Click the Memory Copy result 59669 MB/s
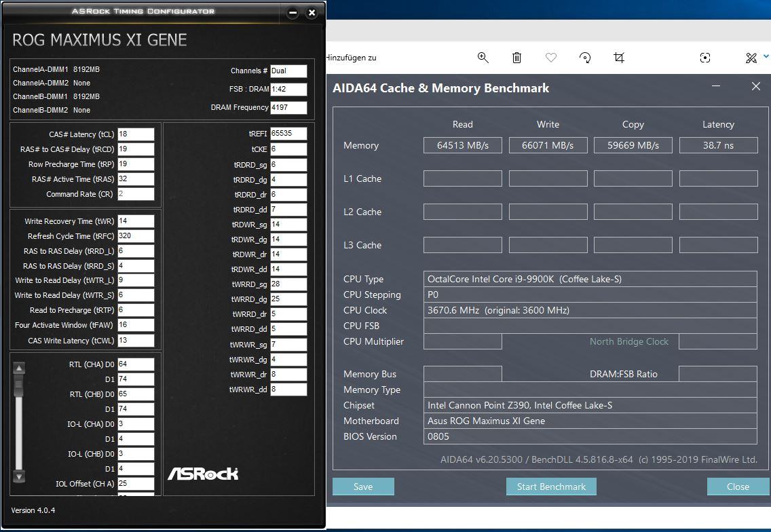Screen dimensions: 771x532 (633, 145)
